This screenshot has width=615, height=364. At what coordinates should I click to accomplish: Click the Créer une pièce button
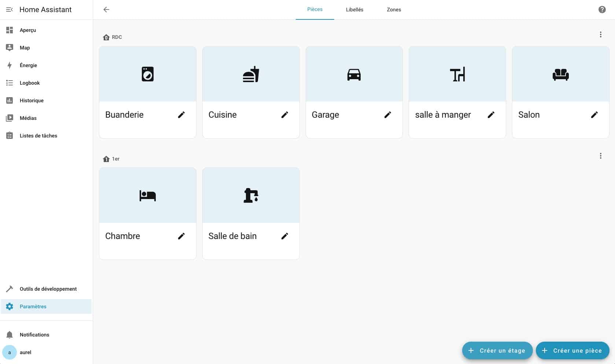click(x=572, y=350)
